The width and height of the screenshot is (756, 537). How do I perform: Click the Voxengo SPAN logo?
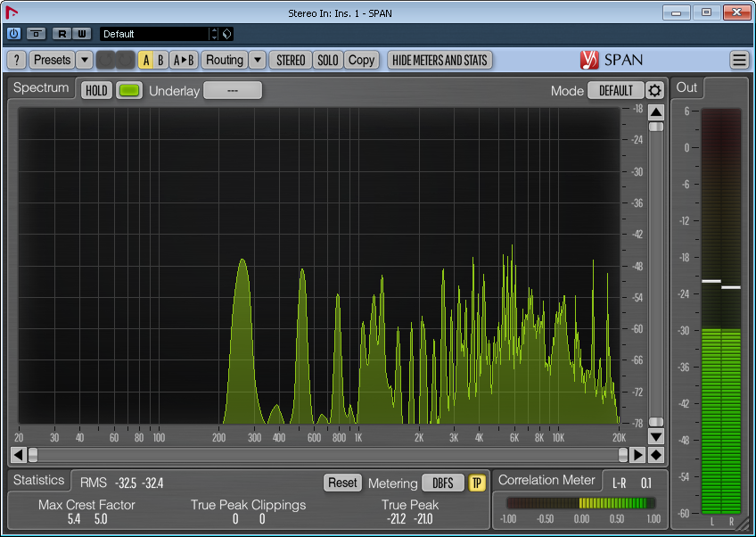coord(612,60)
